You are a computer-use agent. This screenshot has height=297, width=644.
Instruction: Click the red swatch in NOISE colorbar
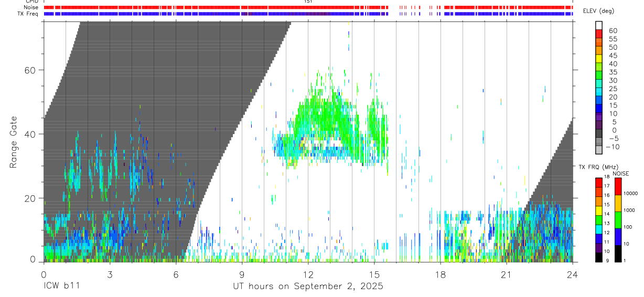[x=618, y=186]
